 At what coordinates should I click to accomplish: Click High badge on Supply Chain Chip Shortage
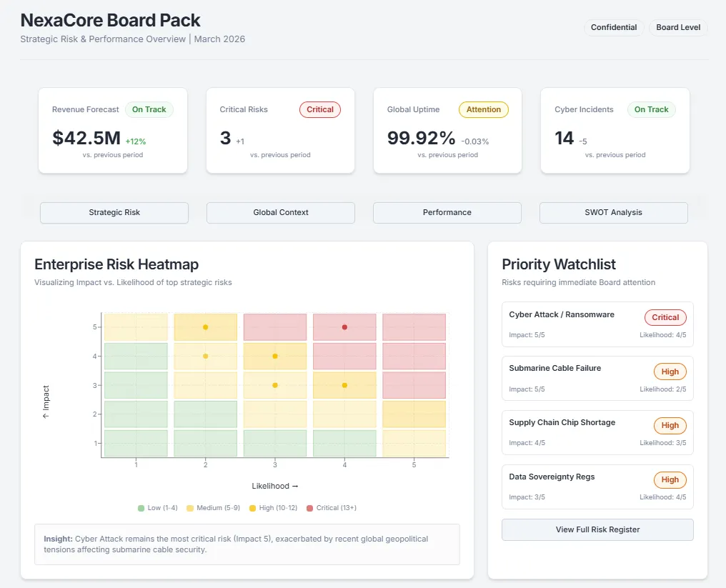(670, 426)
